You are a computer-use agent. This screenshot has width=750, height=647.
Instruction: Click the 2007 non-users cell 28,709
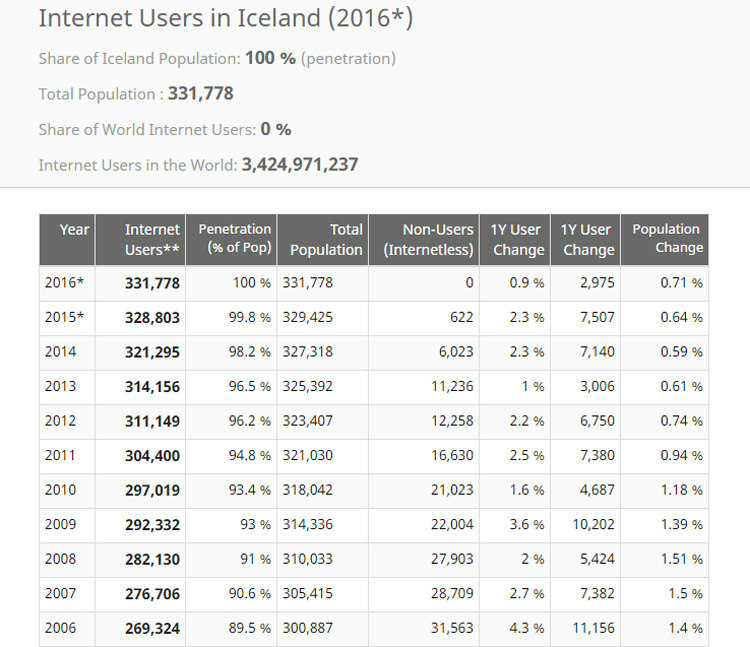point(452,594)
